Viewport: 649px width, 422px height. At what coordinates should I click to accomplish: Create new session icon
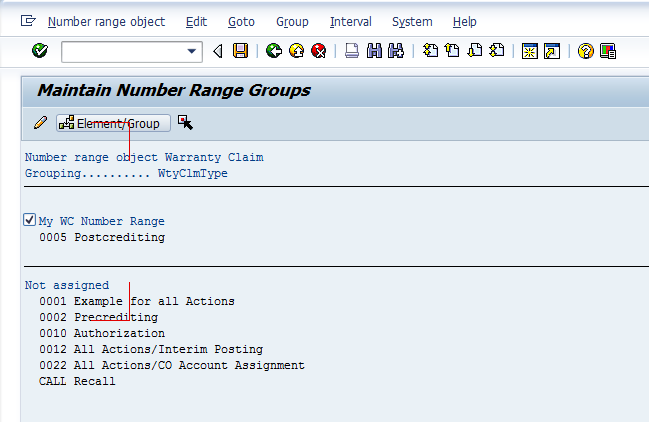pyautogui.click(x=529, y=51)
